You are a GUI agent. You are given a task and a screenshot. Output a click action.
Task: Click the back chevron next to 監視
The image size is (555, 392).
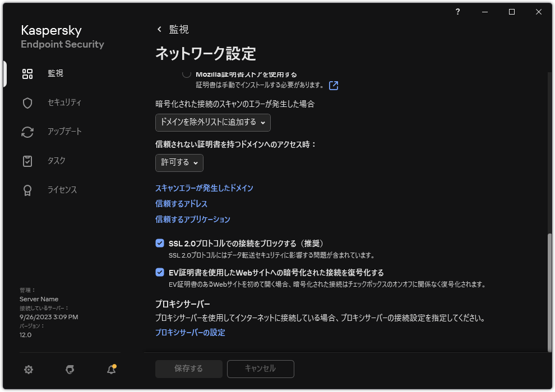(x=159, y=30)
